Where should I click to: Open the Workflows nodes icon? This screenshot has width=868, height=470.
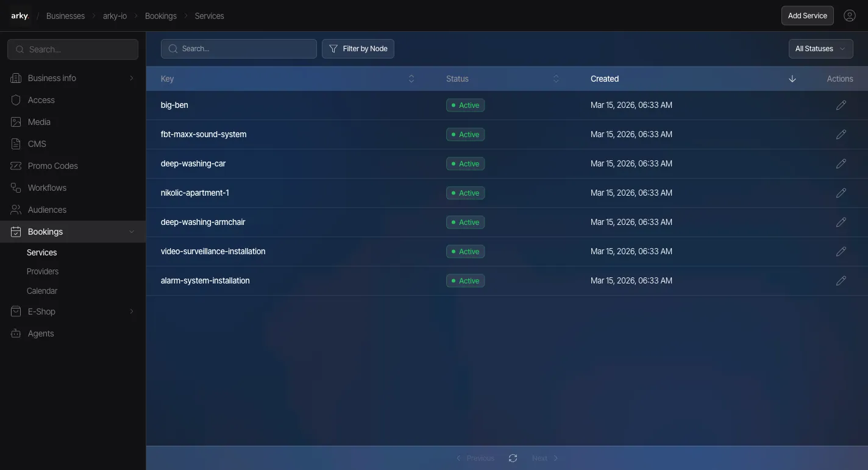(x=15, y=188)
